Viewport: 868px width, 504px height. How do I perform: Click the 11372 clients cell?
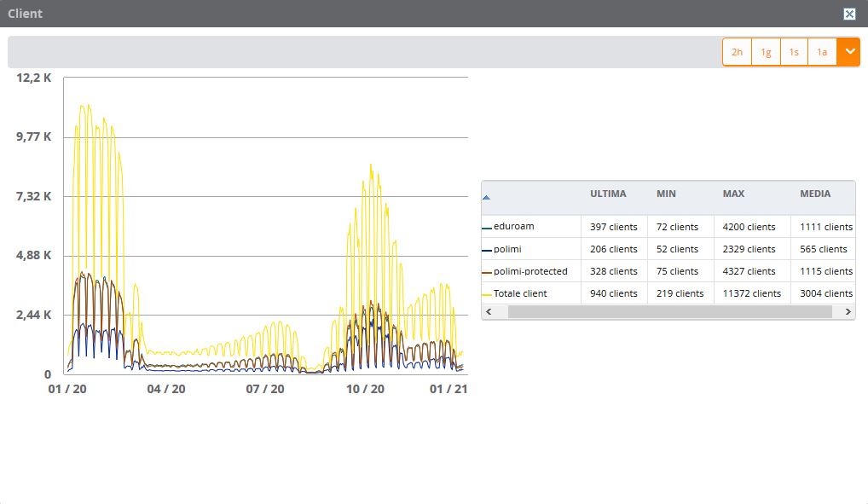click(751, 293)
